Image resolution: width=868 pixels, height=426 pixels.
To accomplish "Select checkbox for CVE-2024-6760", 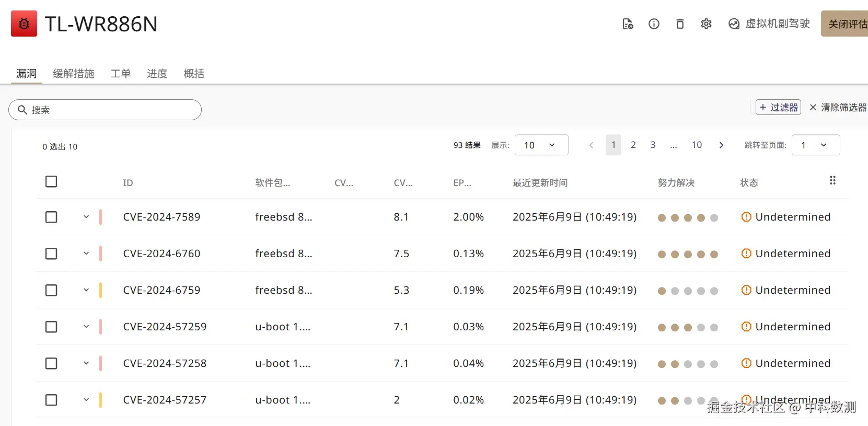I will click(51, 254).
